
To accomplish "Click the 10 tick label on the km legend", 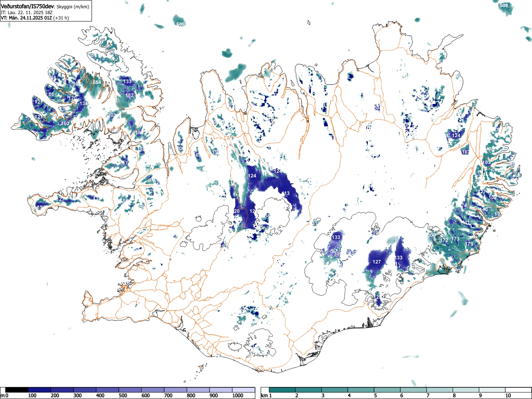I will tap(508, 396).
